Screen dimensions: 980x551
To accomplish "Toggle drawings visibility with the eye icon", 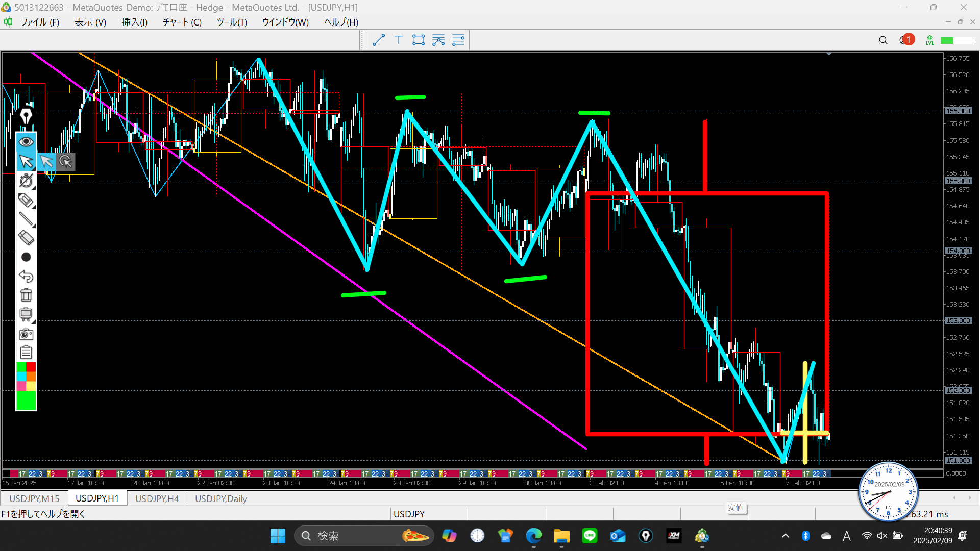I will click(x=26, y=142).
